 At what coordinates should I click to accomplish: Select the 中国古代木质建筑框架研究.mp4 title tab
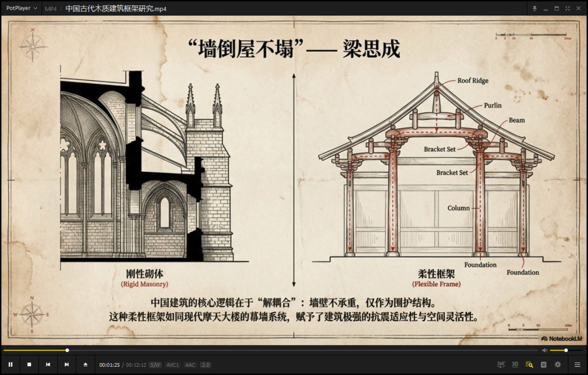tap(115, 8)
